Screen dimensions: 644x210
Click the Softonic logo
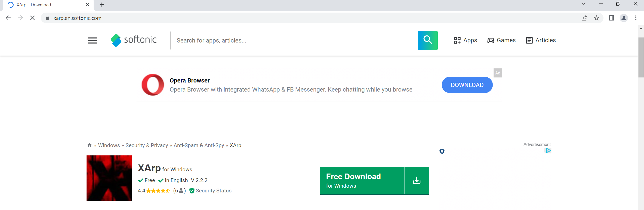tap(134, 40)
